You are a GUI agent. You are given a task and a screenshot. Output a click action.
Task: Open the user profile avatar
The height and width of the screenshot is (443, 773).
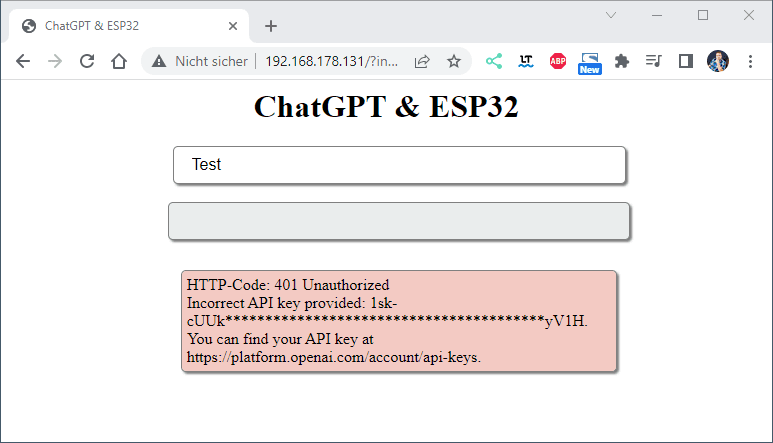pyautogui.click(x=718, y=61)
